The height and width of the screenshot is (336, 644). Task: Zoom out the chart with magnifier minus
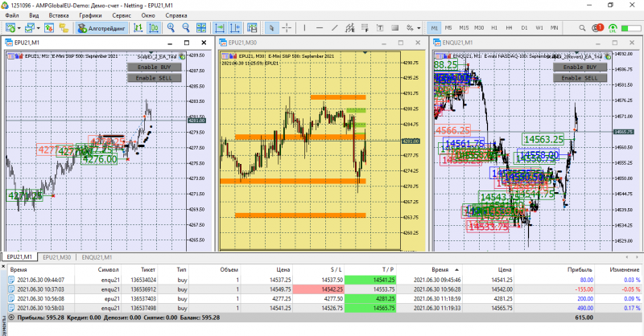[186, 28]
